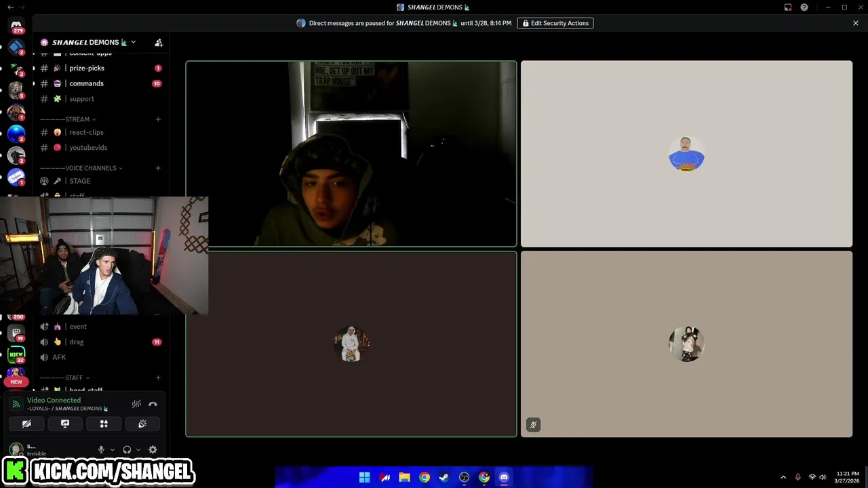Open microphone input options arrow

pos(113,449)
